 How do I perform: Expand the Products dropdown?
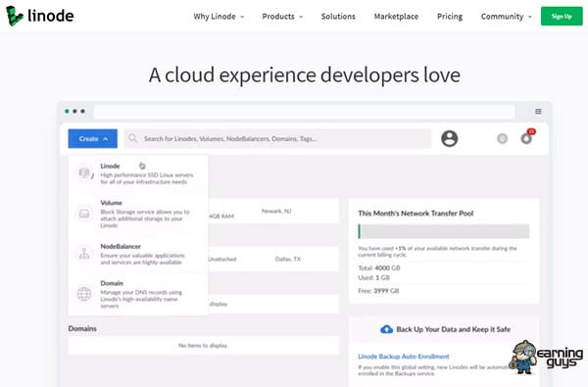click(x=282, y=17)
